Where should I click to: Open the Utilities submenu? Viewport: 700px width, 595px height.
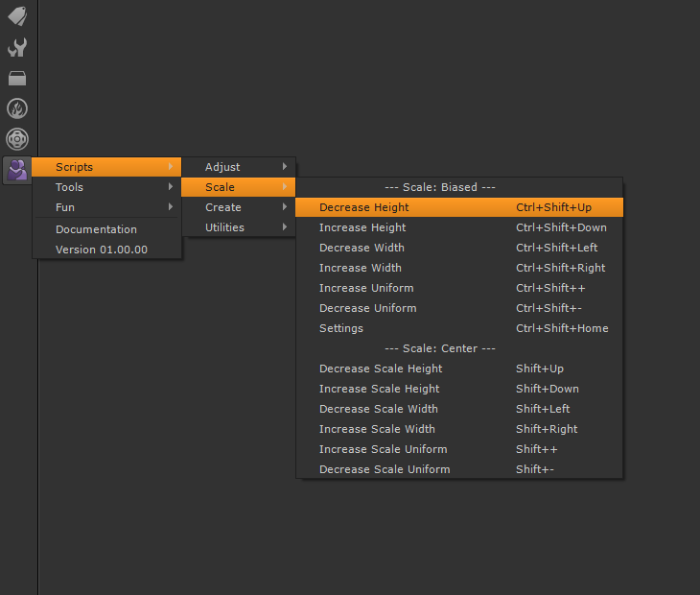(x=239, y=226)
